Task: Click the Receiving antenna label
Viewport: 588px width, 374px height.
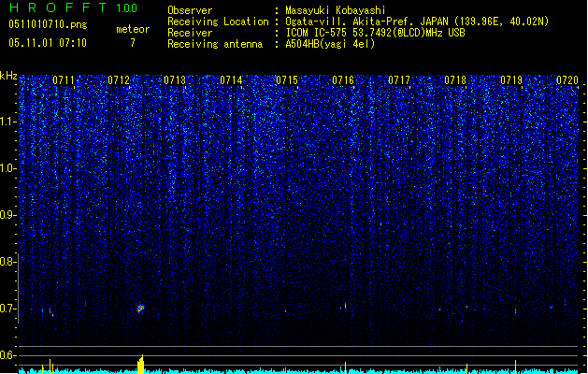Action: (215, 44)
